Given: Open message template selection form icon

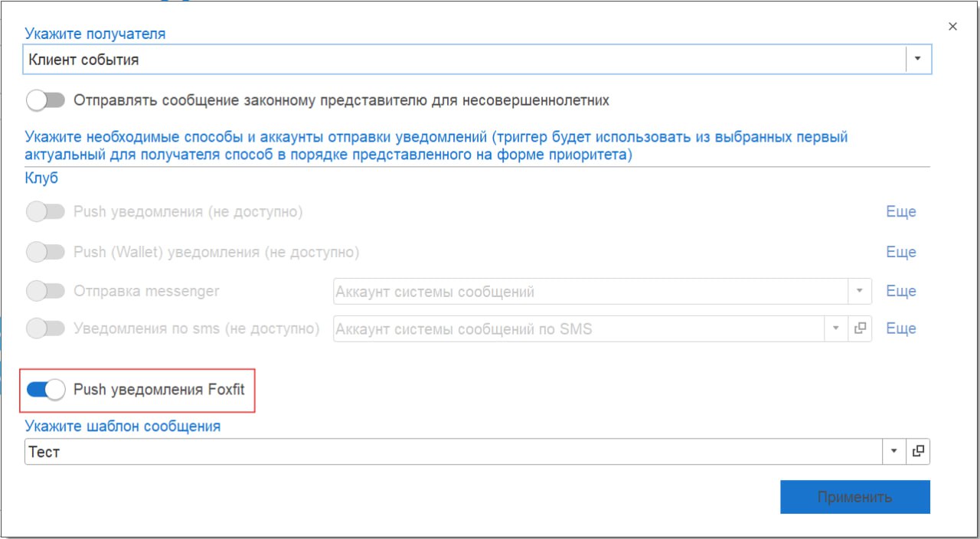Looking at the screenshot, I should pyautogui.click(x=918, y=452).
